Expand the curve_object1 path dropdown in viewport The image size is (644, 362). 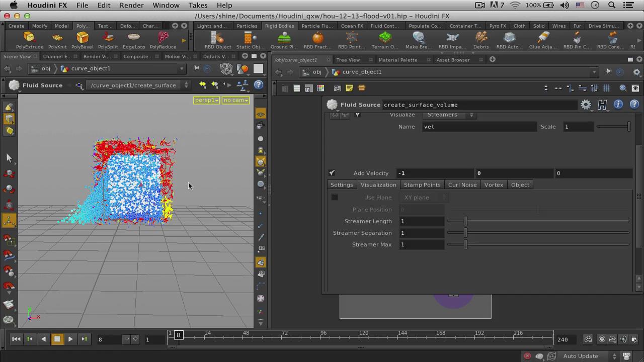tap(182, 68)
